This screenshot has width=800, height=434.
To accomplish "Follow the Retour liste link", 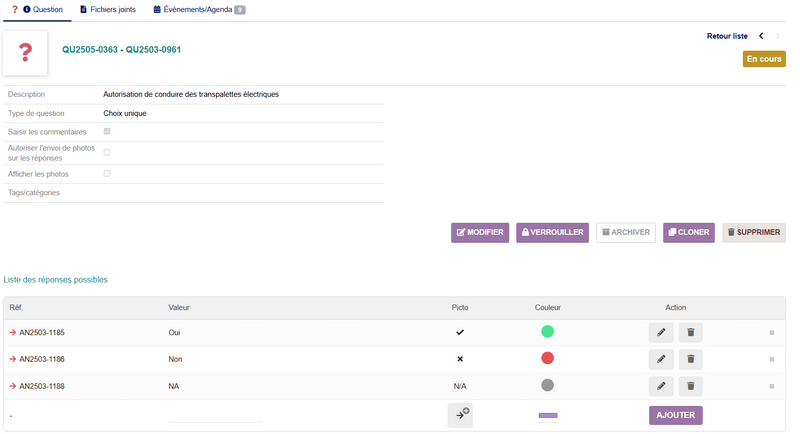I will 727,36.
